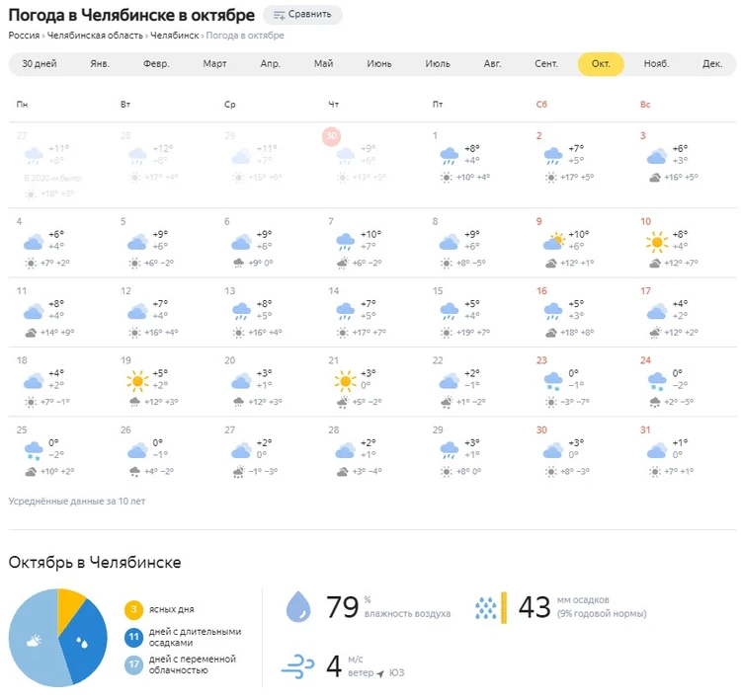Click the dark blue precipitation pie slice
This screenshot has height=700, width=741.
[x=87, y=645]
